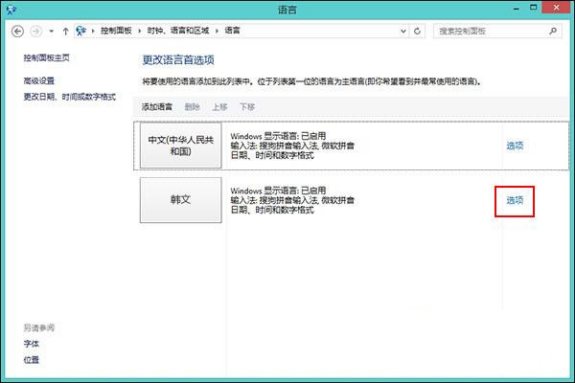Open 更改日期、时间或数字格式 link
Screen dimensions: 575x383
(x=70, y=97)
